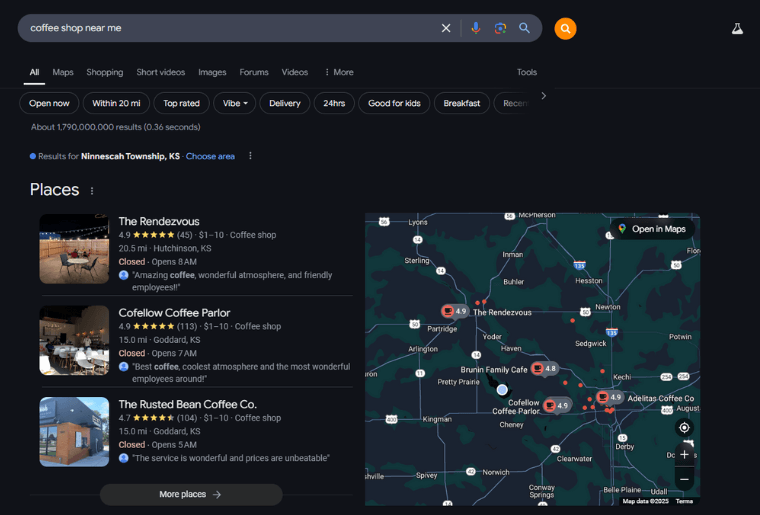Click reviewer avatar for The Rendezvous
Screen dimensions: 760x515
[124, 275]
